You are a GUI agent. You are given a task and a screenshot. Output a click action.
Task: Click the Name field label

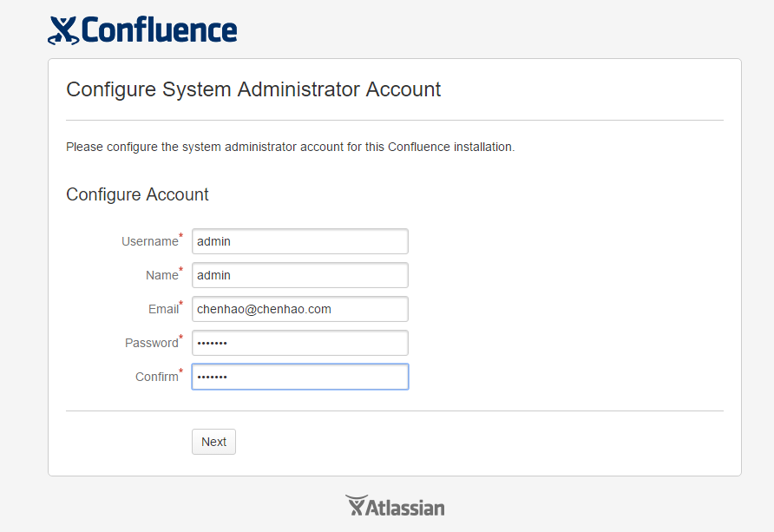pyautogui.click(x=162, y=275)
